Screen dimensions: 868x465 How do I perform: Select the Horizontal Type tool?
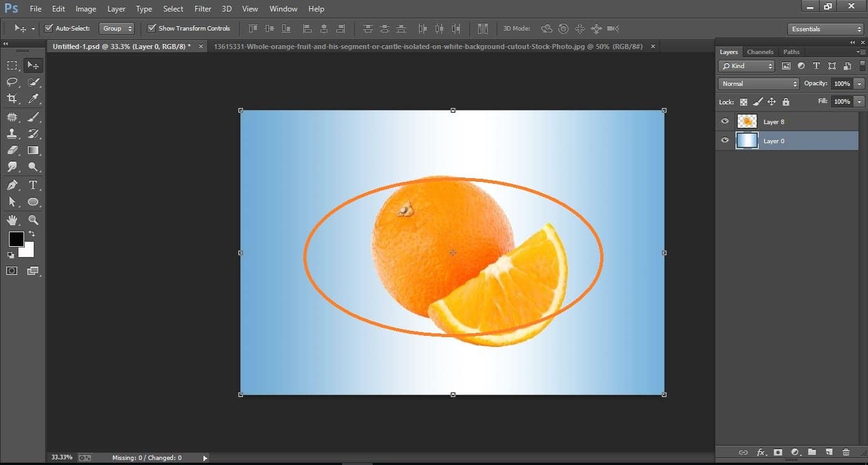(x=33, y=184)
